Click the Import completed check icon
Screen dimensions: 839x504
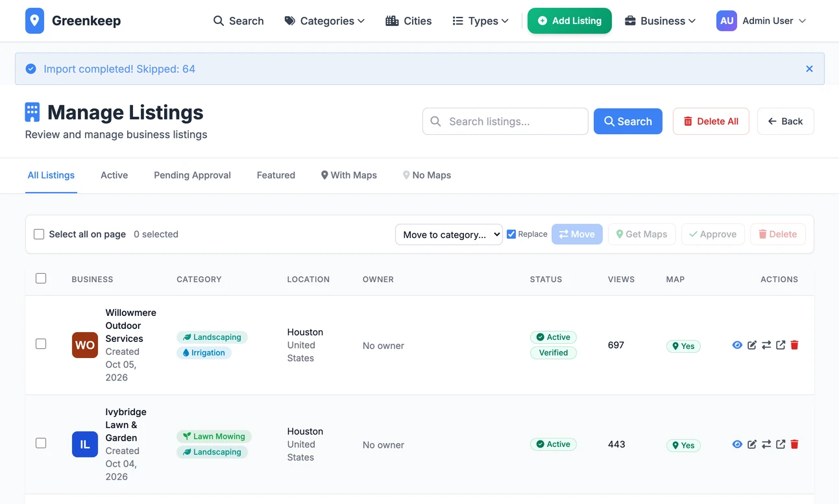(x=30, y=69)
